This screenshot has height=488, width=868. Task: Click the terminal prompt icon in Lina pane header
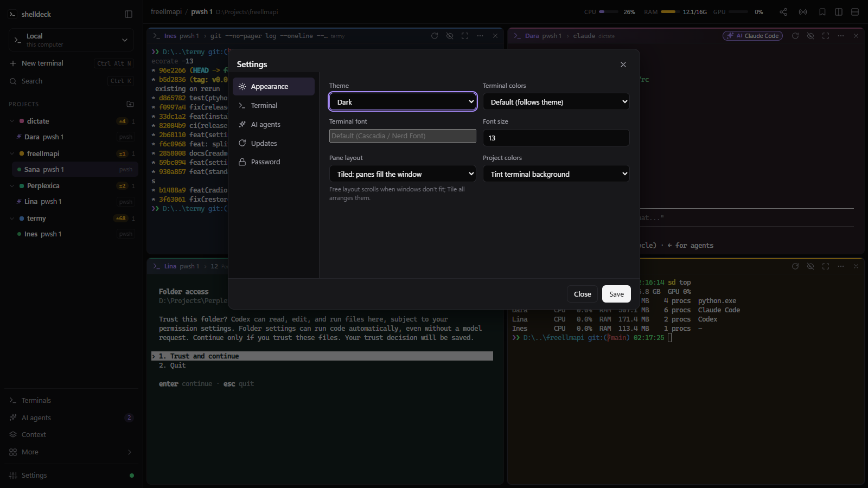click(157, 266)
